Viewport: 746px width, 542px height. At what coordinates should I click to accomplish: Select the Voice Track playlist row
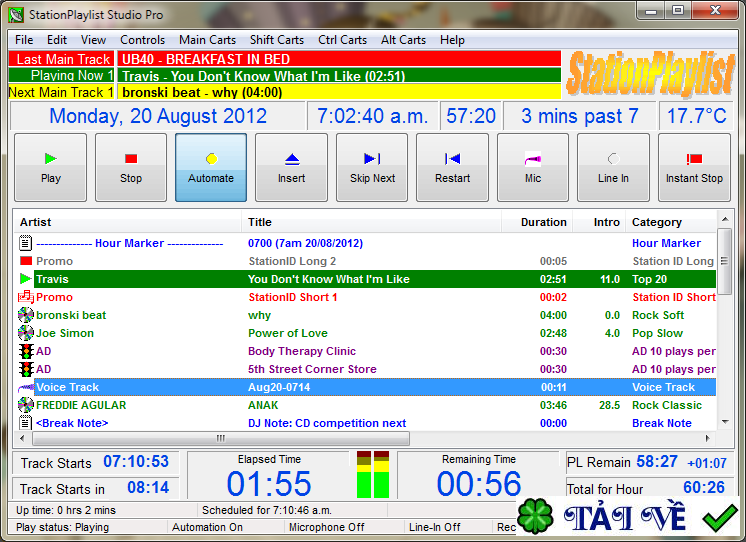click(x=300, y=387)
